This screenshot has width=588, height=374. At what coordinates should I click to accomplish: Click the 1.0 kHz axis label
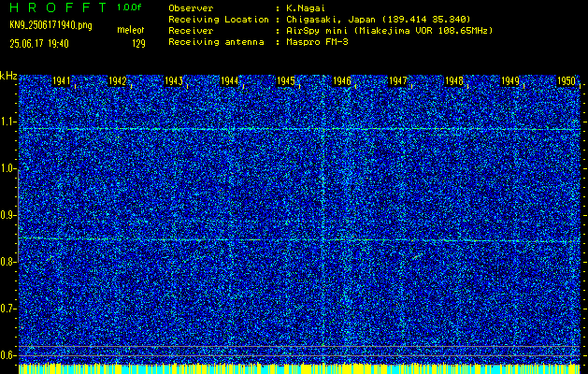(x=7, y=169)
